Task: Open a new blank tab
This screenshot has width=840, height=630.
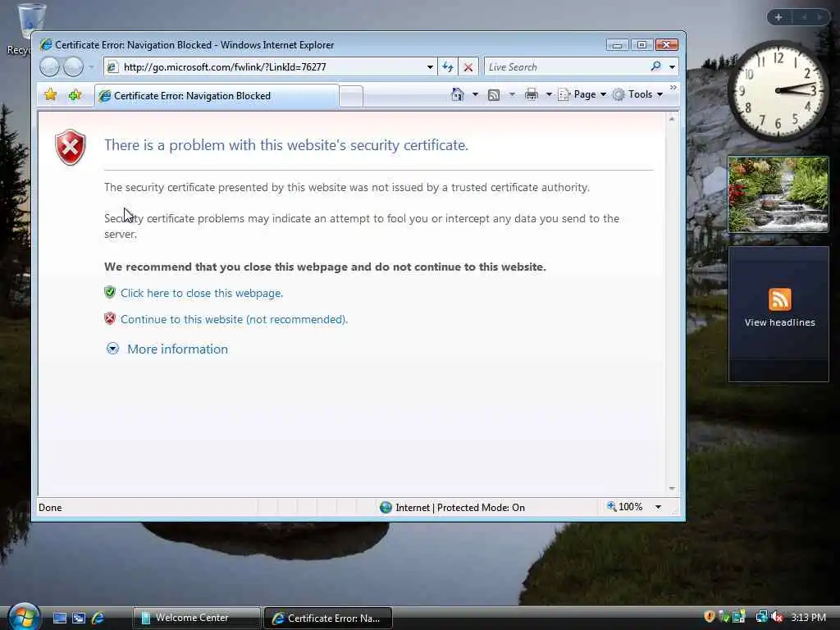Action: (351, 97)
